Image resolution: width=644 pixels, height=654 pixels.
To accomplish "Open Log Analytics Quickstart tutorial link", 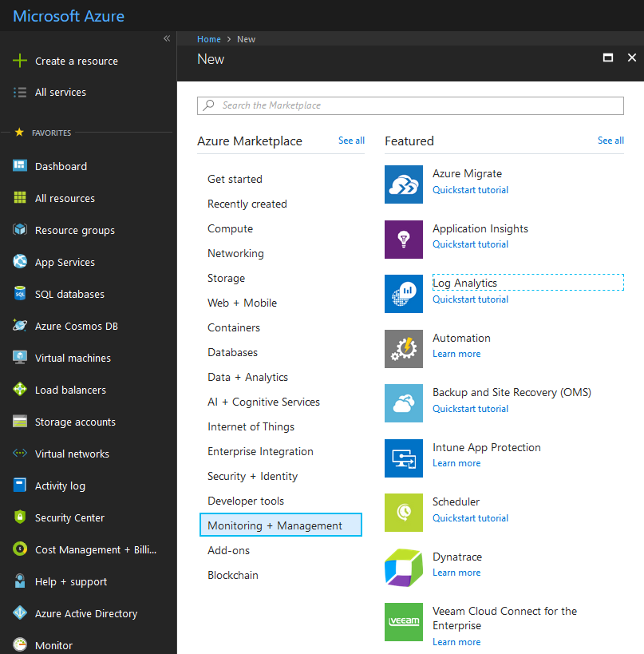I will point(470,299).
